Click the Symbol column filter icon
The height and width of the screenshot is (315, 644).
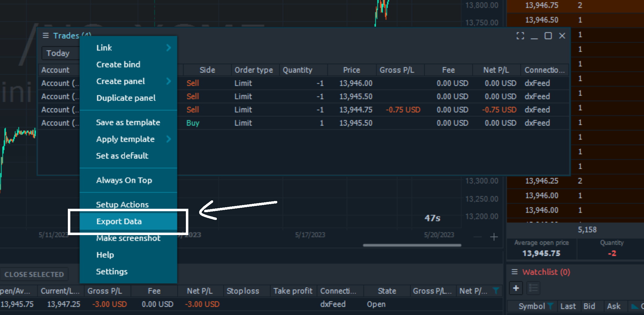(550, 306)
